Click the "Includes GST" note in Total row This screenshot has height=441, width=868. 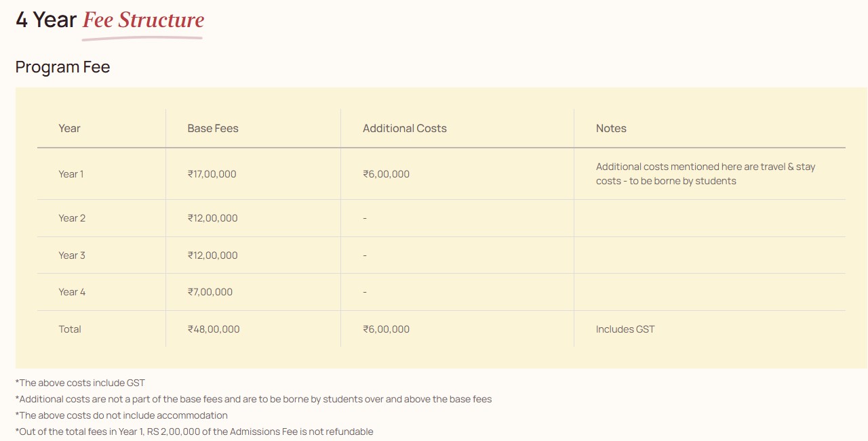coord(625,329)
